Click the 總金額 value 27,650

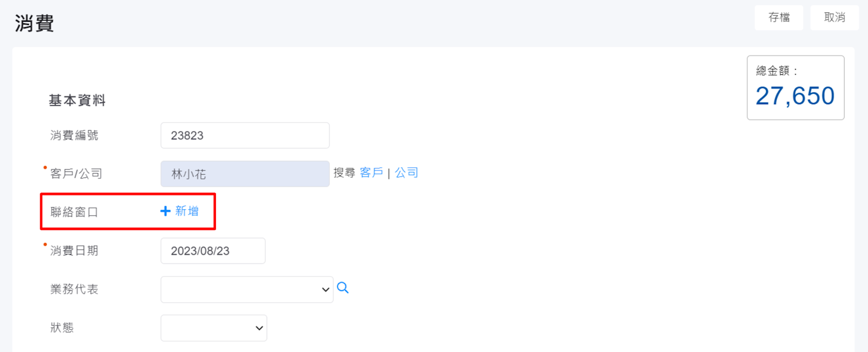795,96
